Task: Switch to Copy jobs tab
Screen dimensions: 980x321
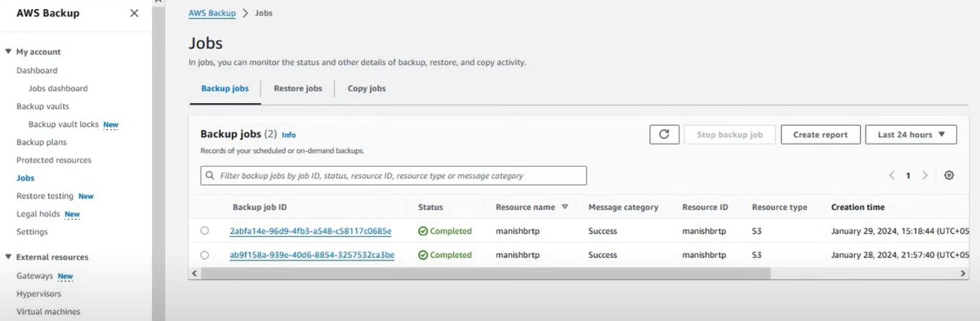Action: pos(367,88)
